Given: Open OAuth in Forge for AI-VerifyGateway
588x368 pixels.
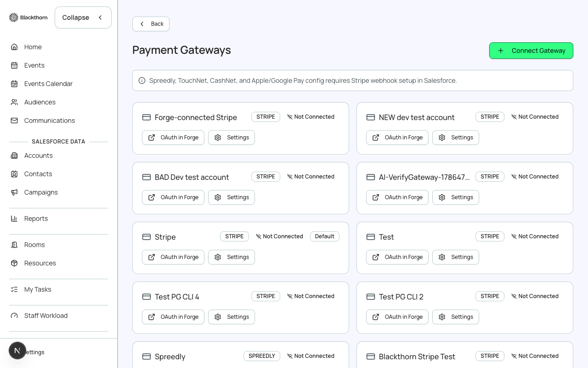Looking at the screenshot, I should click(397, 197).
